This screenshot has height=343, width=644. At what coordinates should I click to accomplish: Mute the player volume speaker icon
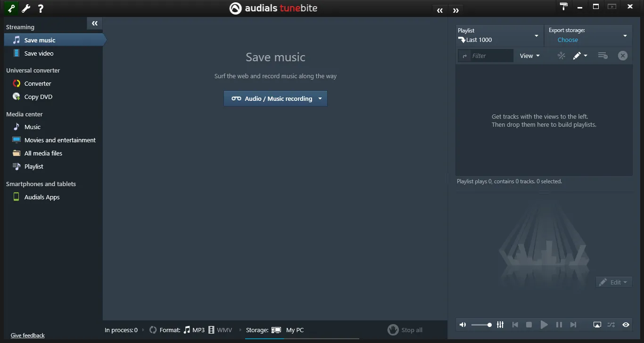coord(462,325)
